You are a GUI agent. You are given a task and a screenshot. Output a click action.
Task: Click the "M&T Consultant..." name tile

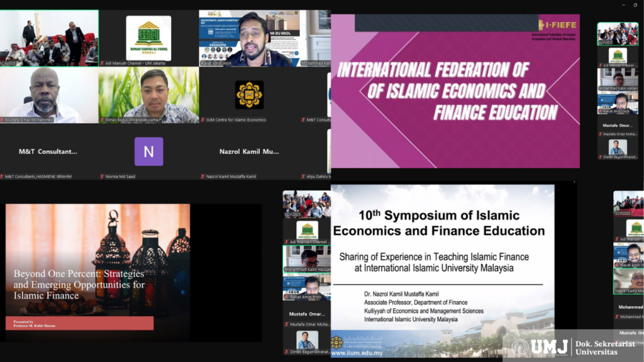point(48,151)
